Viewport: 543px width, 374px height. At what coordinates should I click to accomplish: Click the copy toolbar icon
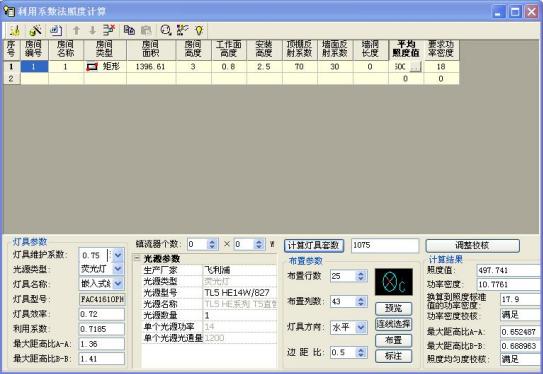(x=129, y=30)
